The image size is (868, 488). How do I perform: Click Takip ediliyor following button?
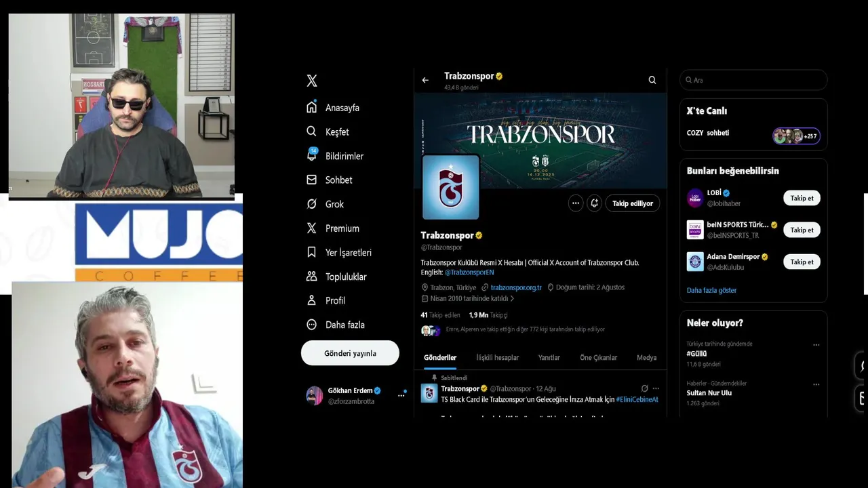pos(633,203)
